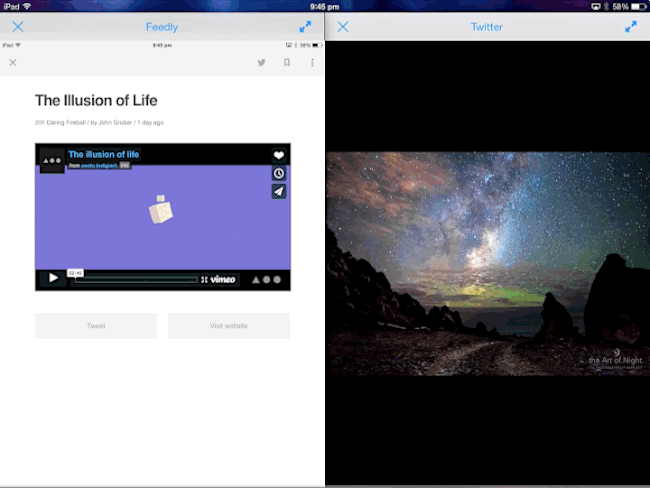The width and height of the screenshot is (650, 488).
Task: Open the three-dot more options menu
Action: pyautogui.click(x=312, y=63)
